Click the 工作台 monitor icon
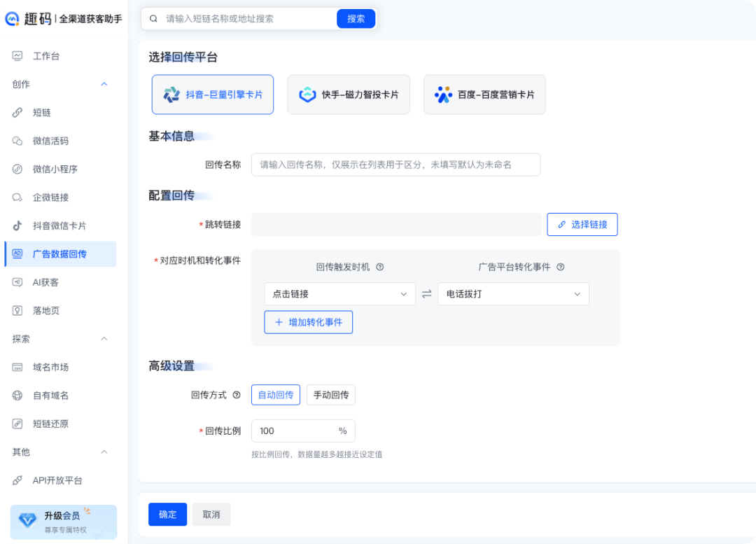The width and height of the screenshot is (756, 544). (17, 56)
